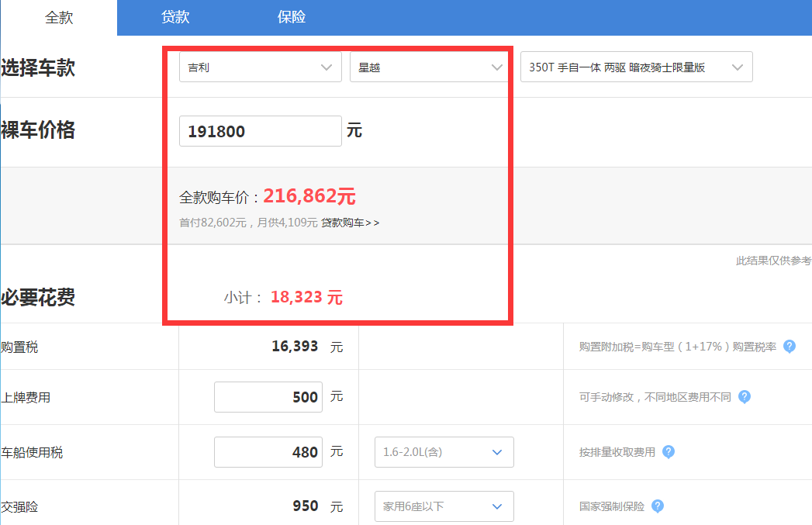Follow the 贷款购车>> link
The height and width of the screenshot is (525, 812).
pos(350,223)
